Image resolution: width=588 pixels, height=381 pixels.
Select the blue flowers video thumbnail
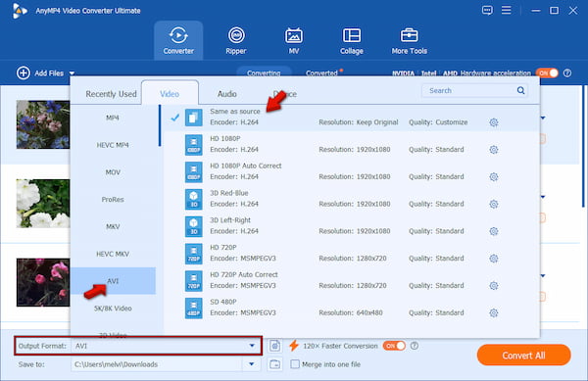tap(43, 124)
